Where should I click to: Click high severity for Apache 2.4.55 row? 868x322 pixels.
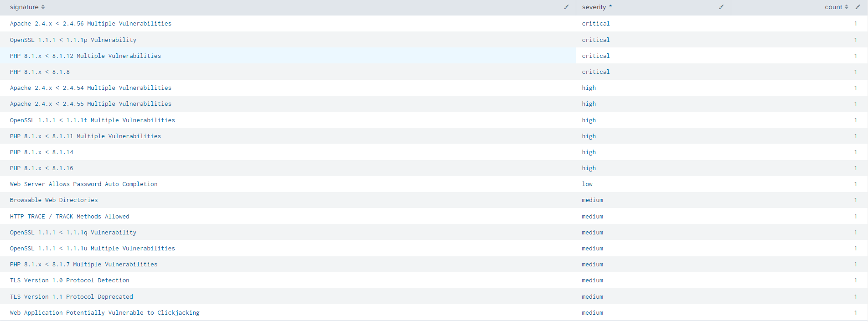point(589,104)
